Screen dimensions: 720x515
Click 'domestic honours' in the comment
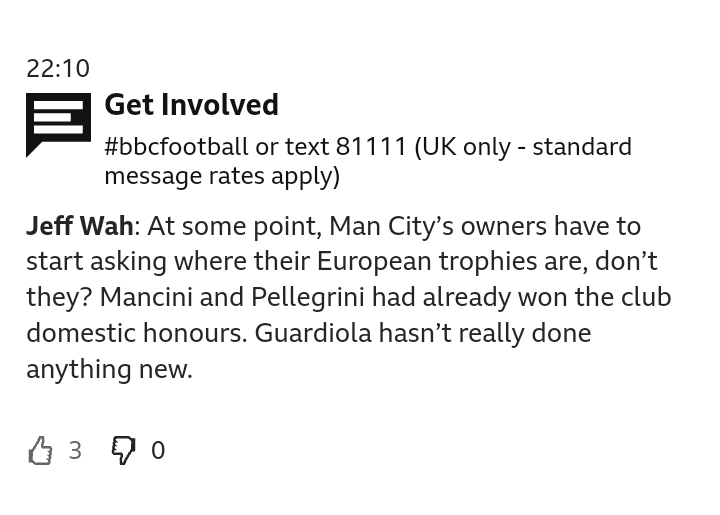tap(137, 333)
